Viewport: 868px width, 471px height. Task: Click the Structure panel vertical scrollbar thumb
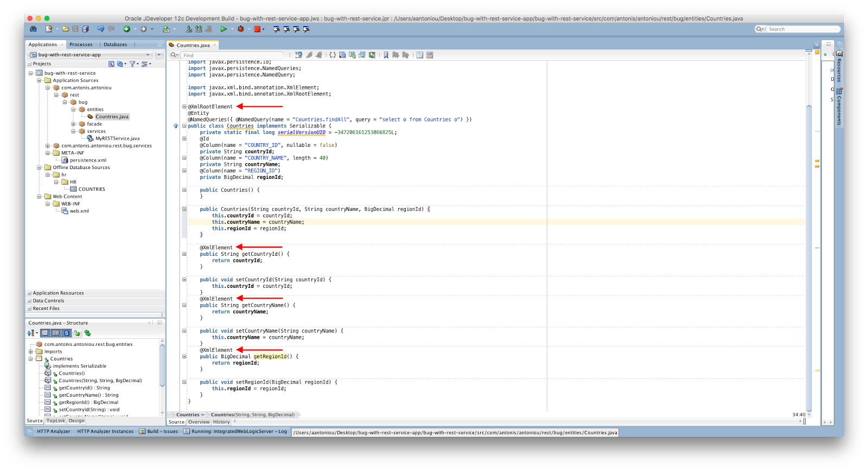pyautogui.click(x=162, y=366)
